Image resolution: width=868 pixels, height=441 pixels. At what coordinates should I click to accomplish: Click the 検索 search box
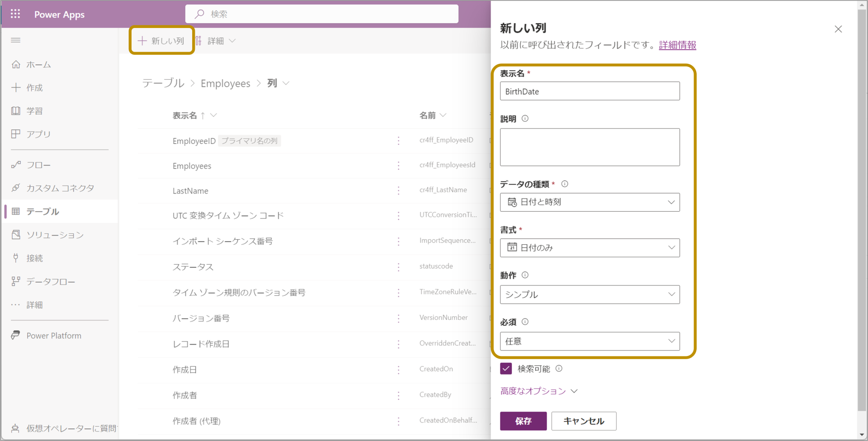(x=321, y=14)
